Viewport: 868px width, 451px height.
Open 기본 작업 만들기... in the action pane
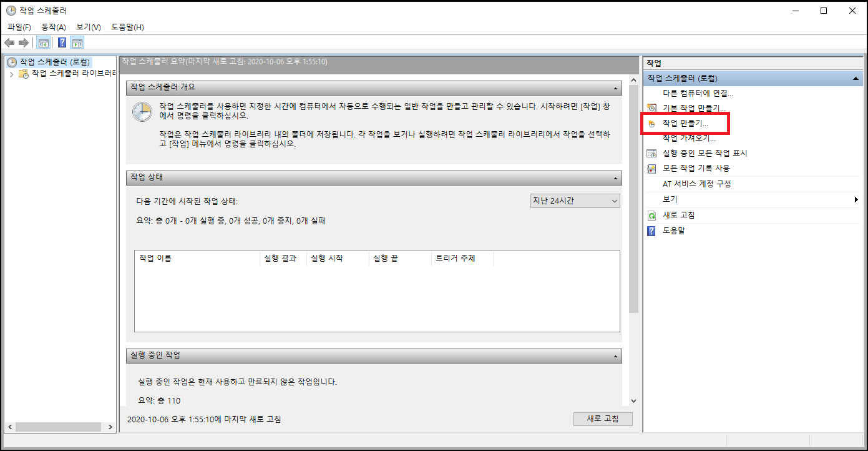(694, 109)
